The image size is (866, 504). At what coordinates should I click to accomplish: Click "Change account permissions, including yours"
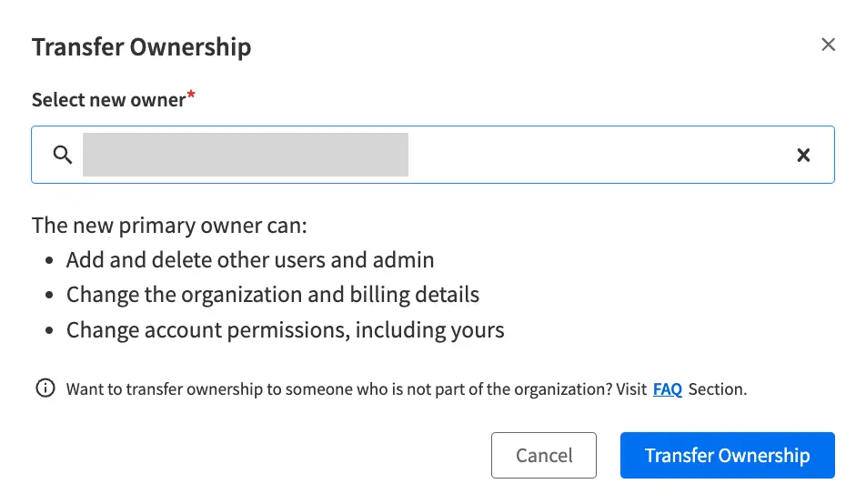point(285,329)
